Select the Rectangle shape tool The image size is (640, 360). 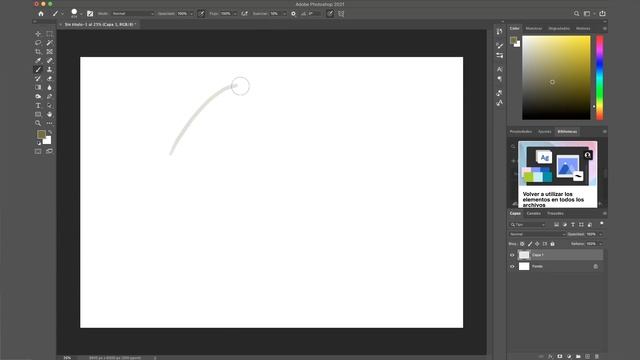pyautogui.click(x=38, y=114)
